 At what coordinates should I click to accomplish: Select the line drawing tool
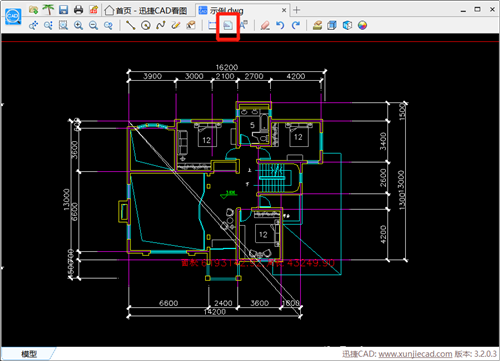tap(131, 25)
